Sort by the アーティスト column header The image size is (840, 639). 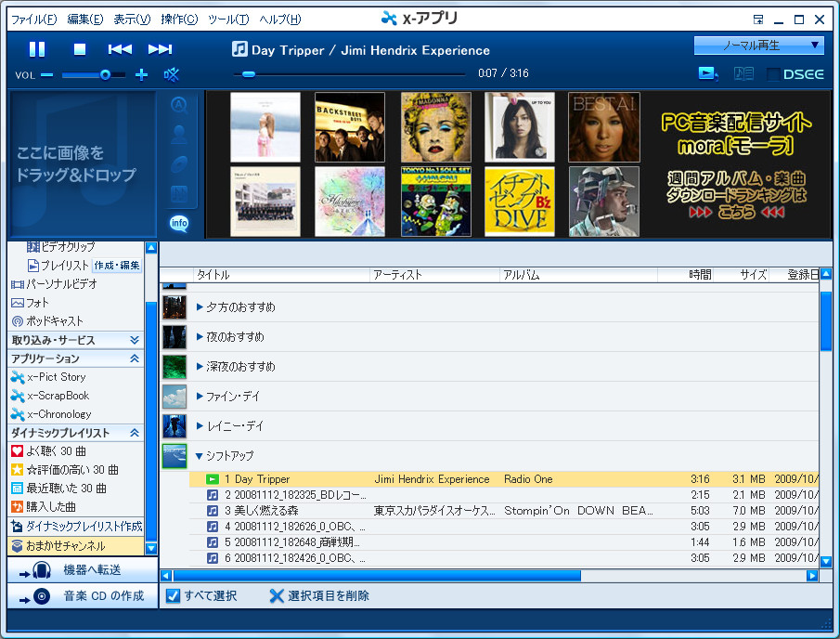tap(434, 275)
